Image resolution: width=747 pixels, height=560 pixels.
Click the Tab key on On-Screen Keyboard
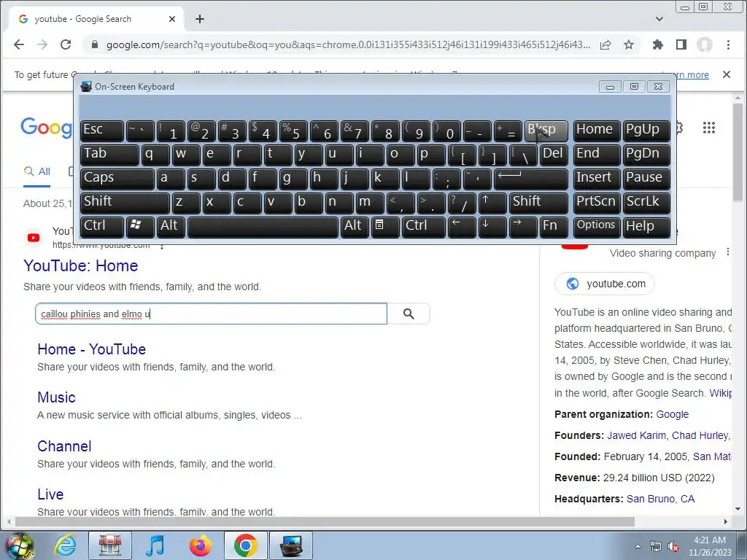(109, 155)
